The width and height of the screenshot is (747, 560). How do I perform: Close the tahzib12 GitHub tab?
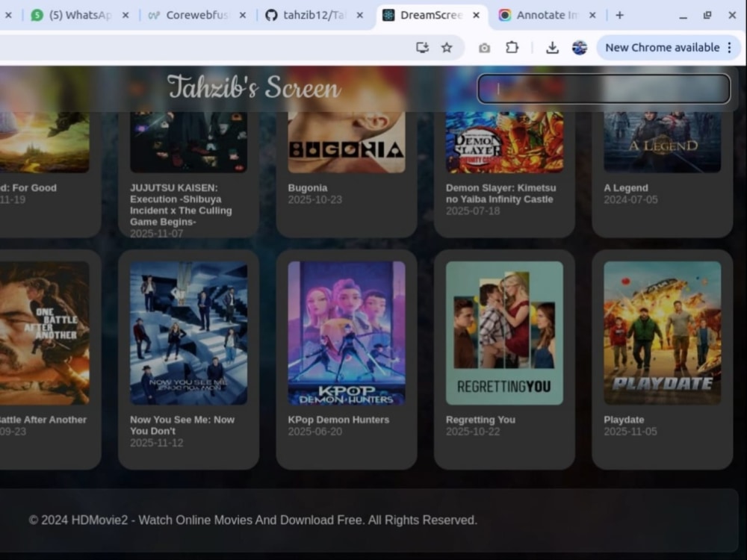(360, 15)
